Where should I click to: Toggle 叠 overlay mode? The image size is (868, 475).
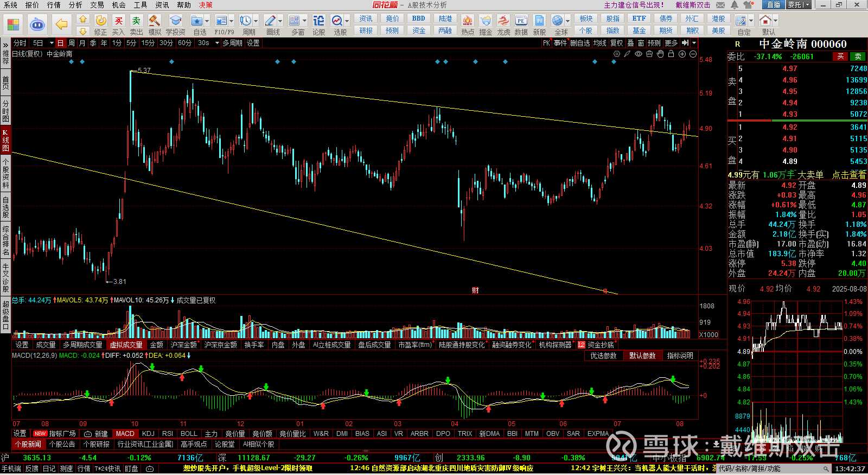(x=630, y=43)
